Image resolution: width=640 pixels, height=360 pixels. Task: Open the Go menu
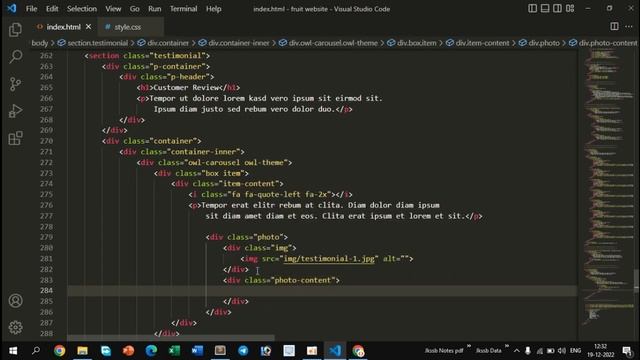(x=134, y=9)
